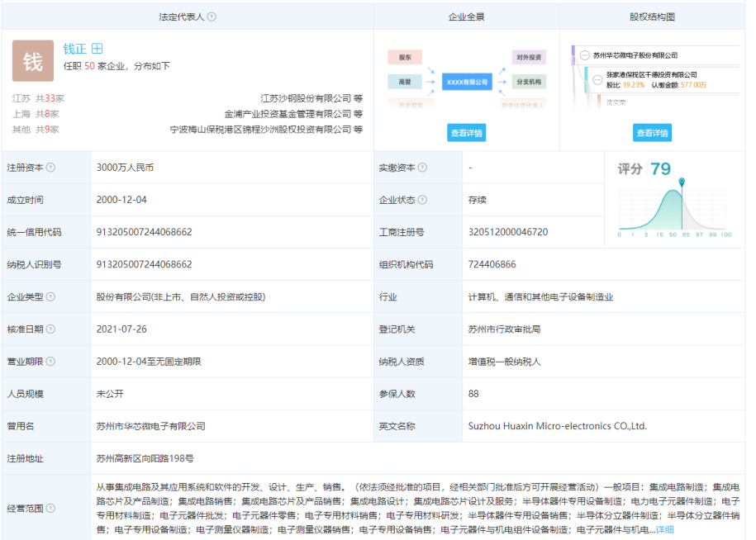The image size is (756, 540).
Task: Click the score marker pin on rating chart
Action: pos(682,182)
